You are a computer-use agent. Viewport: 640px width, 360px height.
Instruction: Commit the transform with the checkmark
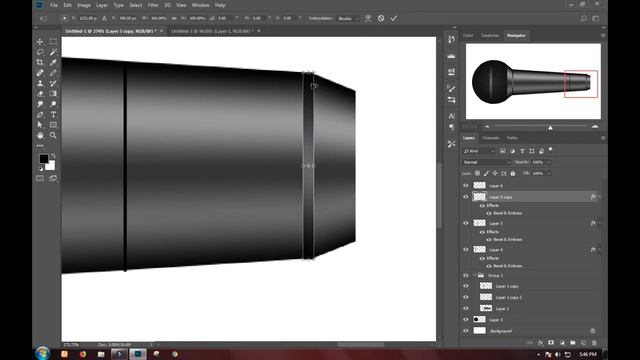[x=393, y=18]
